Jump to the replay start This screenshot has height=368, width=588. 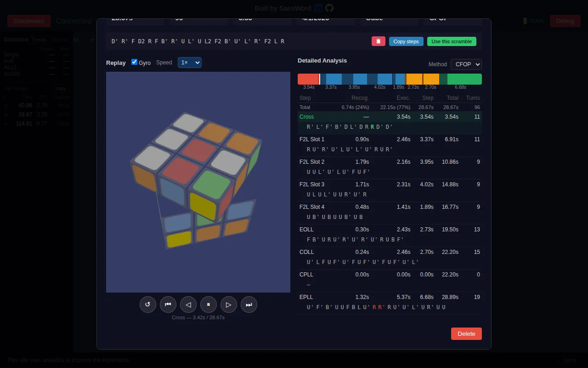(x=168, y=305)
